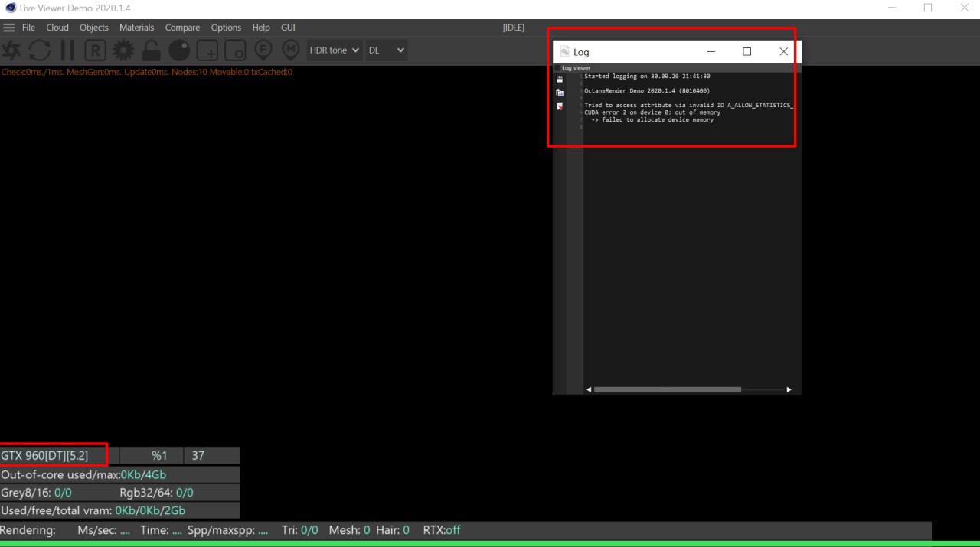The height and width of the screenshot is (547, 980).
Task: Click the 'CUDA error 2 on device 0' log line
Action: (652, 112)
